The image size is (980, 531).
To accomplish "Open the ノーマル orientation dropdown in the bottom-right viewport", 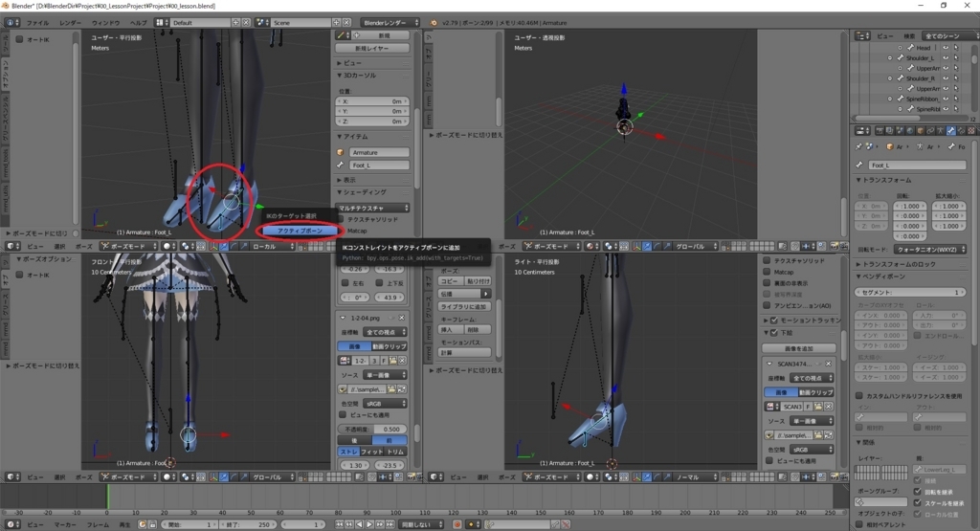I will pos(697,476).
